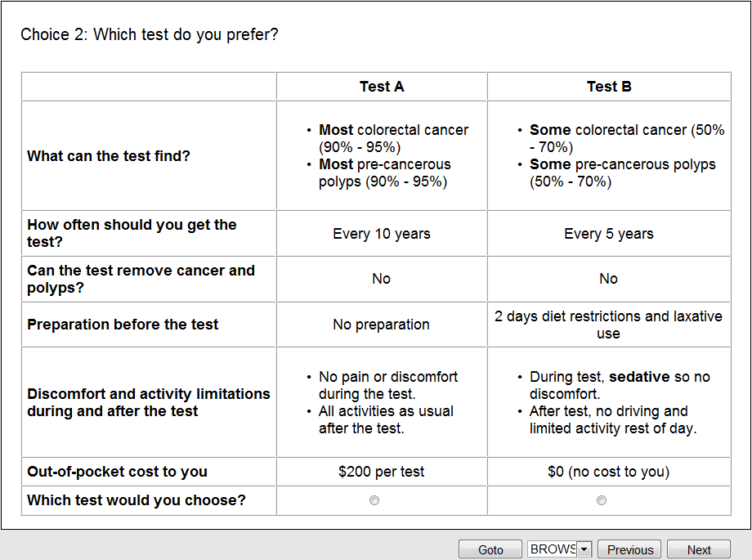Click the Test A column header
The image size is (752, 560).
click(x=382, y=87)
